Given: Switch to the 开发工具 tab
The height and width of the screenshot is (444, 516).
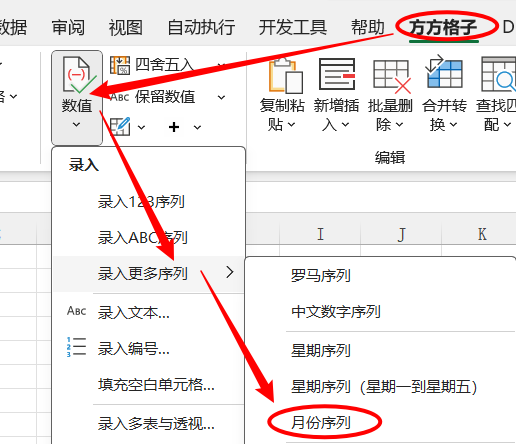Looking at the screenshot, I should tap(292, 27).
